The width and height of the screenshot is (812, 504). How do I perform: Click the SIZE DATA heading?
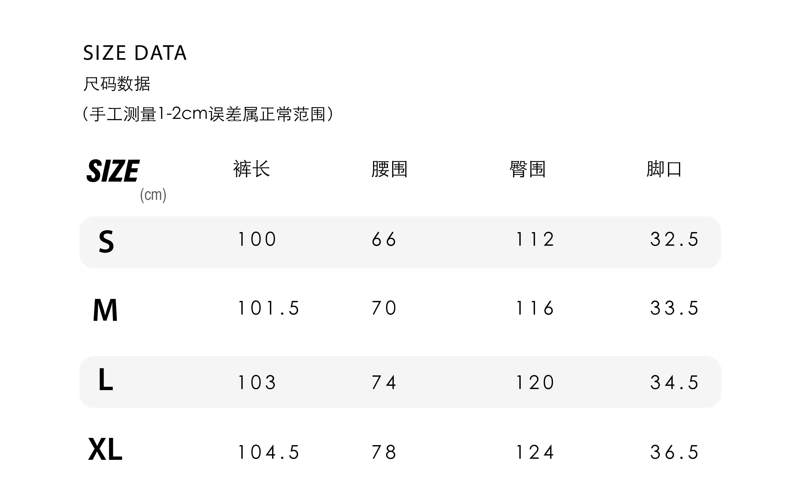pos(135,53)
